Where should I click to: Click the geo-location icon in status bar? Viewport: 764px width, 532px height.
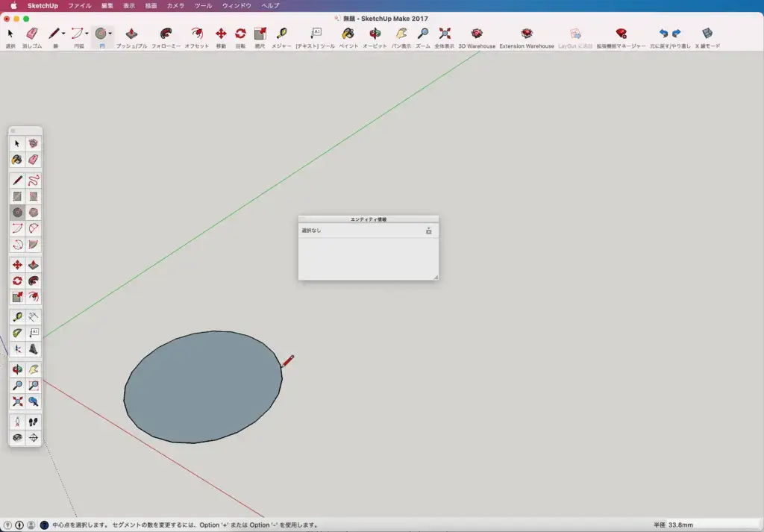click(7, 525)
